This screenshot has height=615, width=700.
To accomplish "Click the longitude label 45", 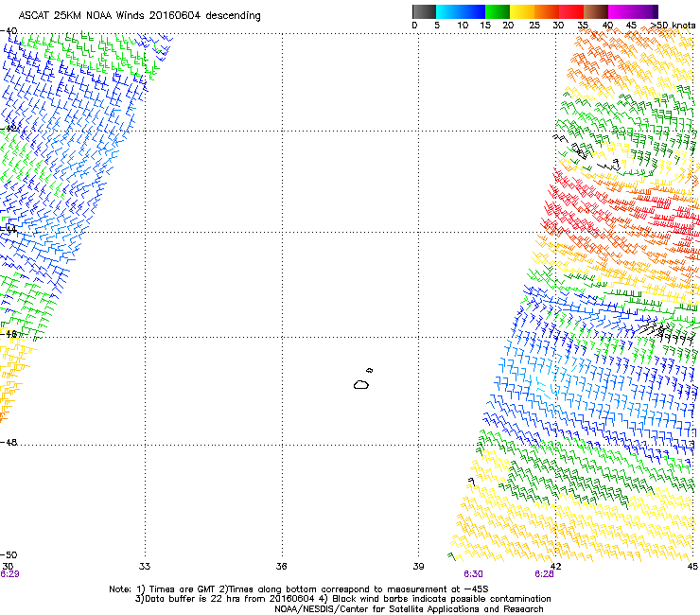I will pyautogui.click(x=692, y=567).
